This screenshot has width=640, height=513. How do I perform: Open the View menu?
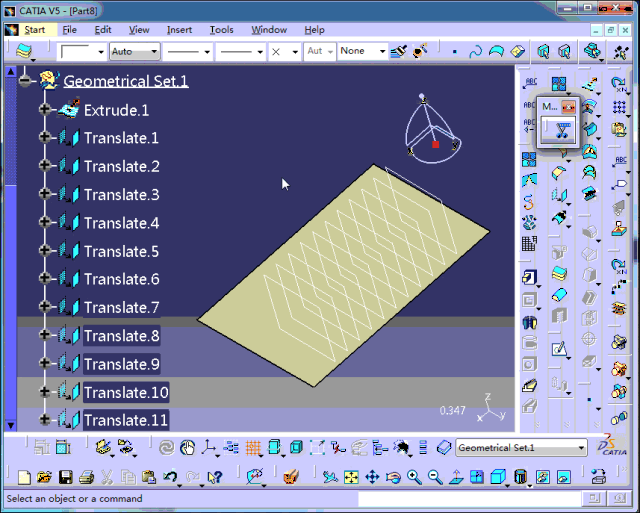point(139,30)
